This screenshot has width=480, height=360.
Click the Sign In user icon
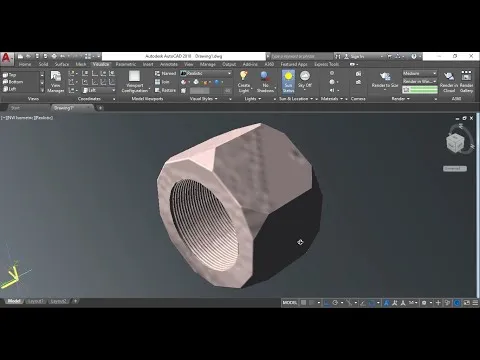[x=347, y=57]
